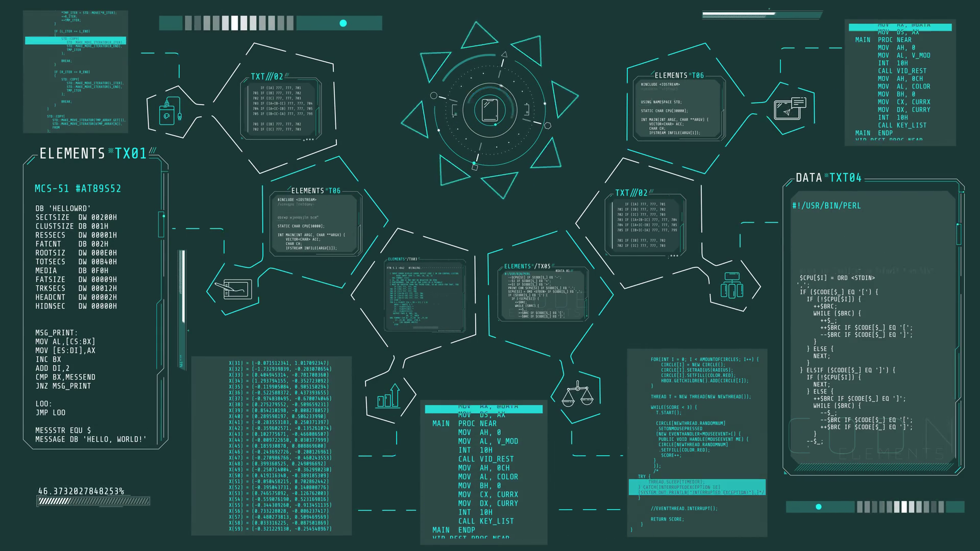
Task: Click the small hexagon marker on radar ring
Action: tap(548, 126)
